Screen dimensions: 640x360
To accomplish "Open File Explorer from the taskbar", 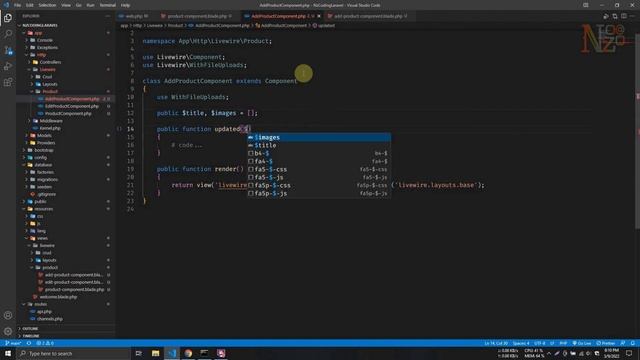I will click(x=156, y=353).
